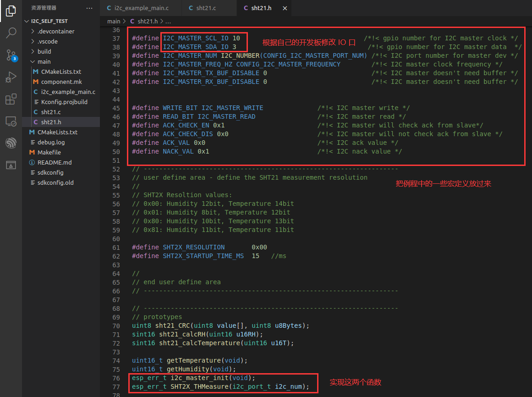Open the Run and Debug view

click(x=11, y=77)
